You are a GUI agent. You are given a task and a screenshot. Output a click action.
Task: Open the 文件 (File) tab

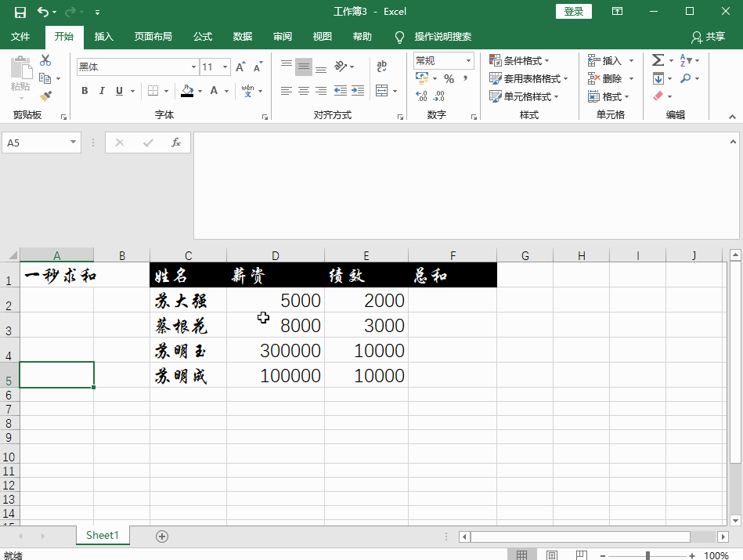[x=20, y=37]
